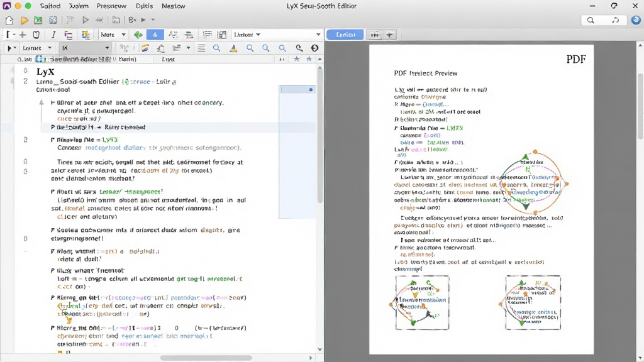Click the first blue star icon
The width and height of the screenshot is (644, 362).
pyautogui.click(x=297, y=59)
